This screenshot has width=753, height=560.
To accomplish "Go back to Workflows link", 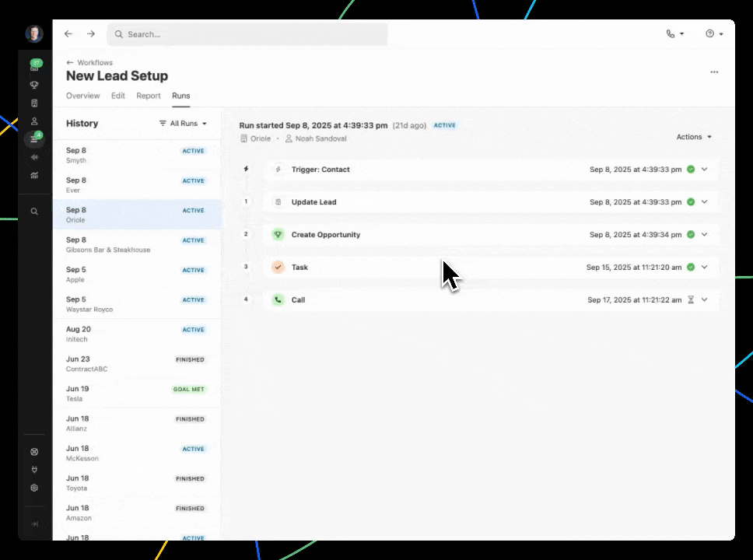I will pos(89,62).
